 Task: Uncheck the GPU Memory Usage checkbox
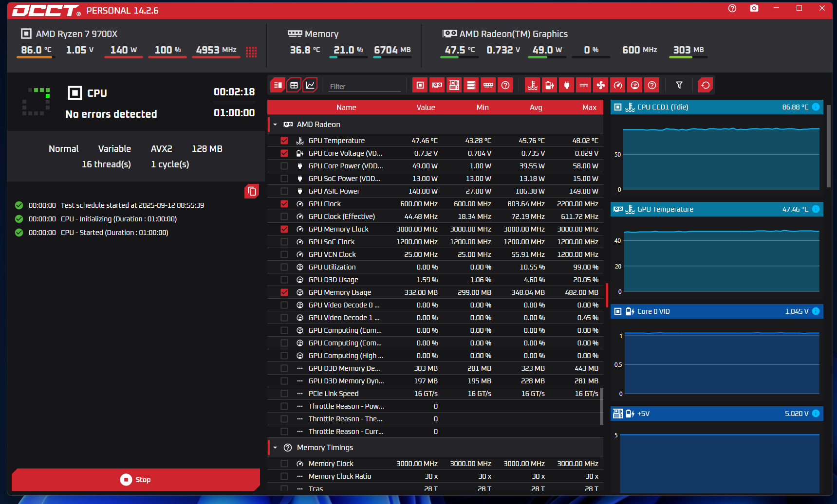click(x=284, y=292)
